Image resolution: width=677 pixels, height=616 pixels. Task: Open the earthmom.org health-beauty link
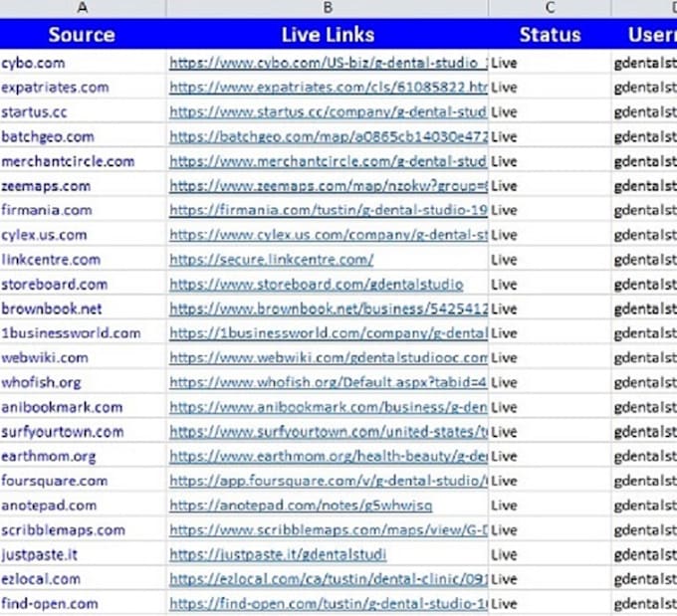click(x=329, y=457)
